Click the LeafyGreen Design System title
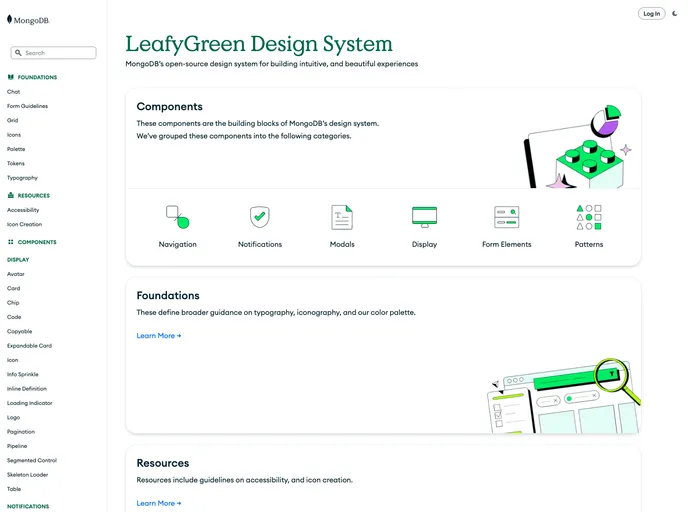 tap(259, 44)
